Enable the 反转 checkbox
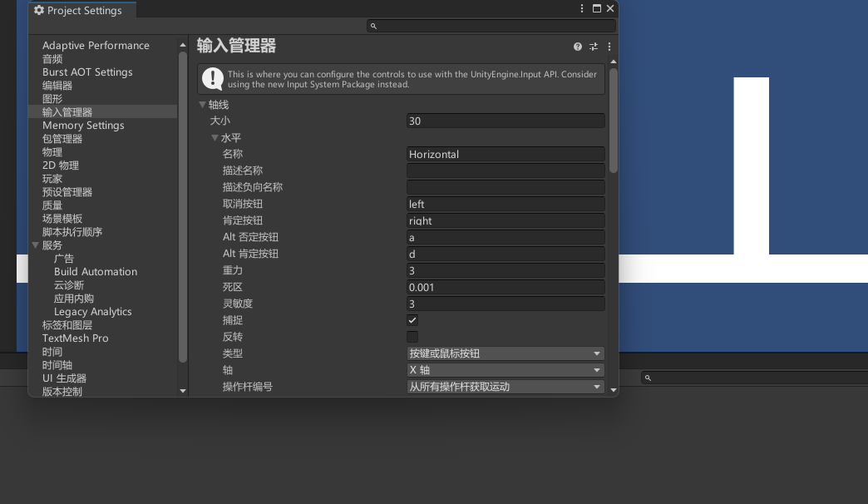The image size is (868, 504). coord(412,337)
